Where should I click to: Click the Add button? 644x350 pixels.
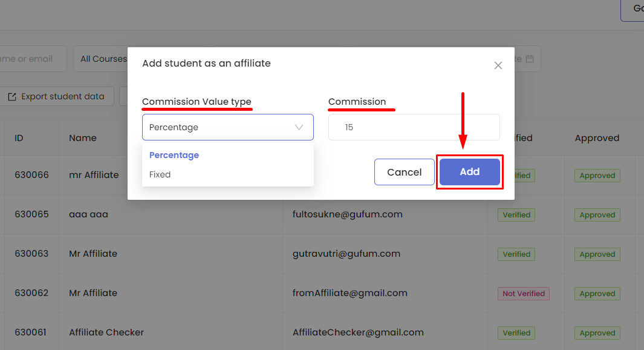[x=469, y=171]
